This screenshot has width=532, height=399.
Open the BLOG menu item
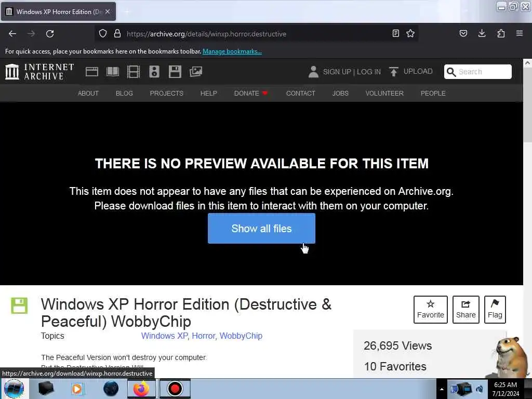124,94
